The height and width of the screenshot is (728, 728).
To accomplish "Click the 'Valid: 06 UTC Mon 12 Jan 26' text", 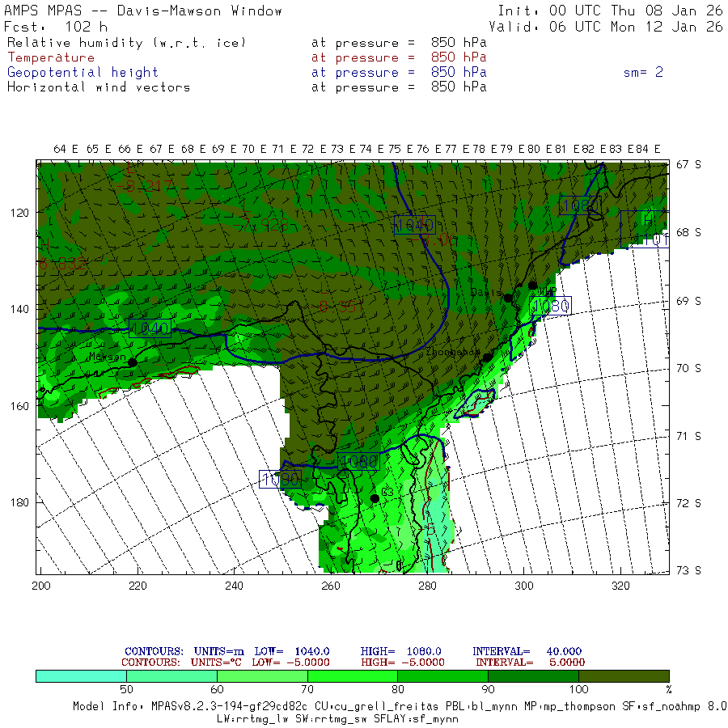I will (605, 27).
